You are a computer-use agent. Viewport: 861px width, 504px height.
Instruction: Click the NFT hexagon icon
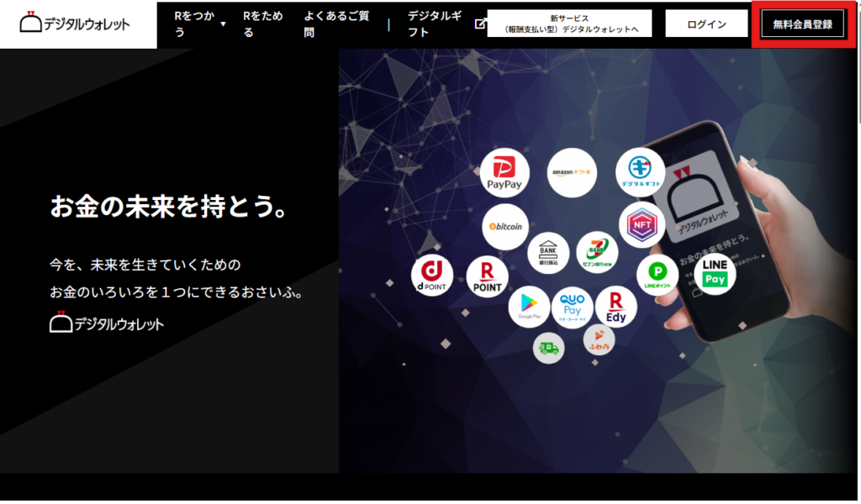(x=642, y=223)
